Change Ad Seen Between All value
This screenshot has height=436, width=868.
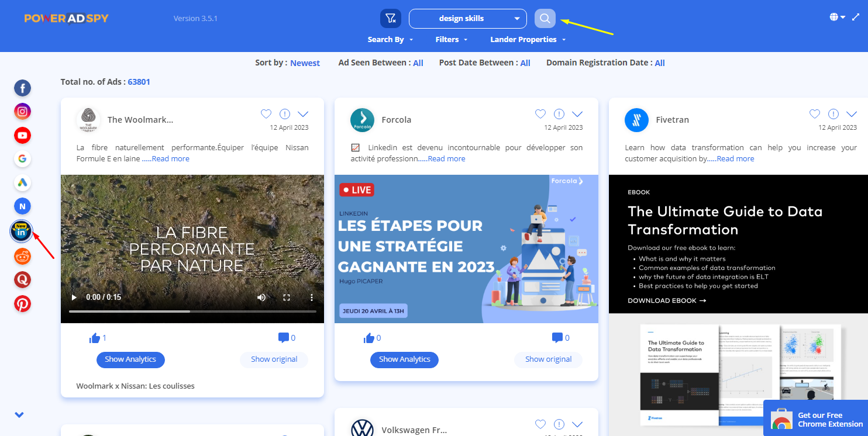(x=418, y=63)
